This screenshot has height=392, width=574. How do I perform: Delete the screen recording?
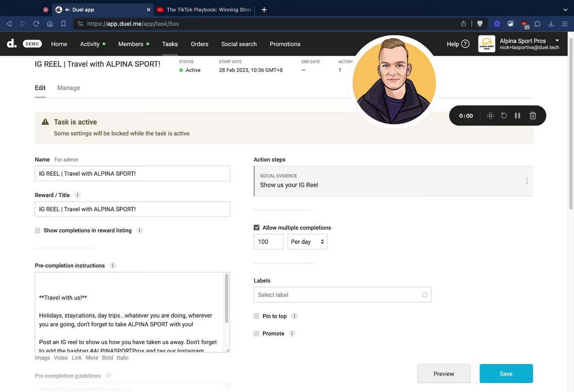[533, 116]
